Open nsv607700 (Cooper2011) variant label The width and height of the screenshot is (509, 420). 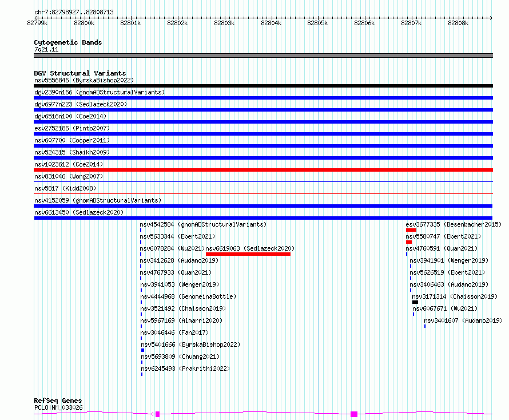pyautogui.click(x=72, y=140)
